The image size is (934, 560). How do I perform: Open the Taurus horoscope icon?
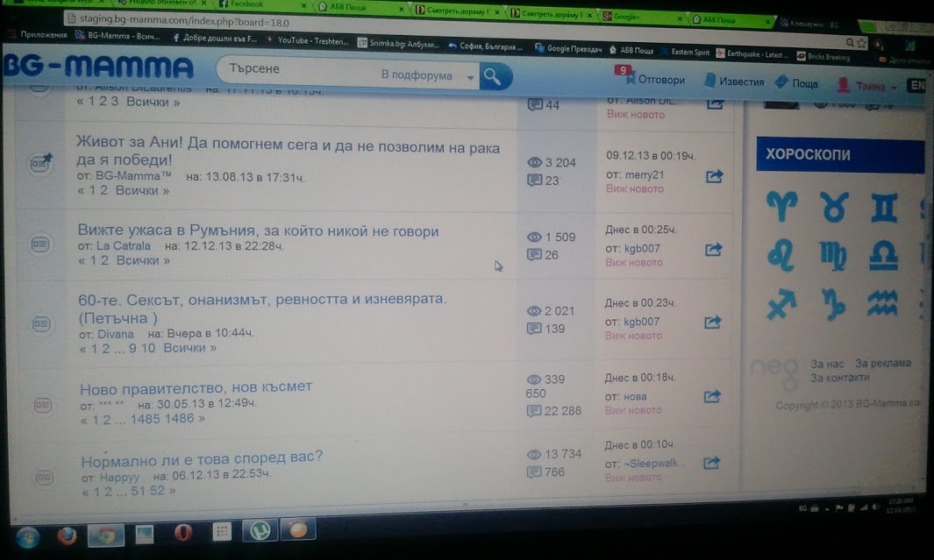pyautogui.click(x=833, y=207)
